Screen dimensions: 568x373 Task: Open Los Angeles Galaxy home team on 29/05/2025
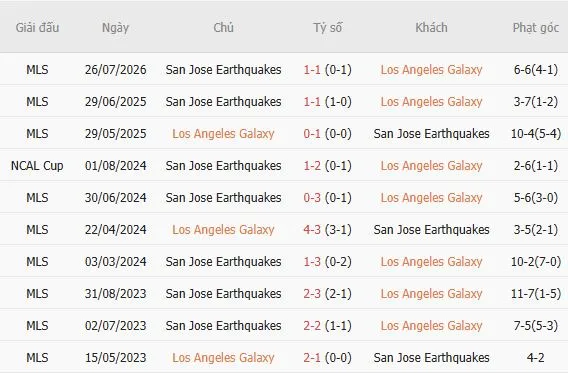tap(223, 134)
